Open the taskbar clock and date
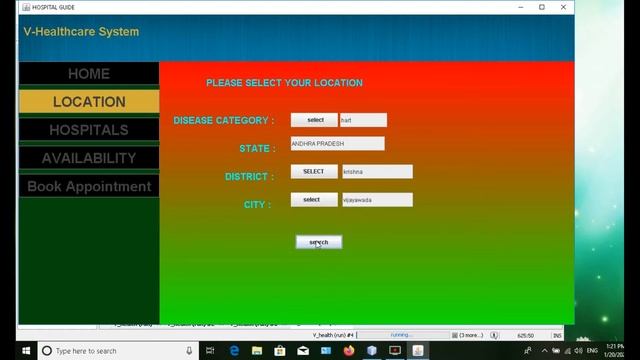This screenshot has height=360, width=640. [x=614, y=351]
